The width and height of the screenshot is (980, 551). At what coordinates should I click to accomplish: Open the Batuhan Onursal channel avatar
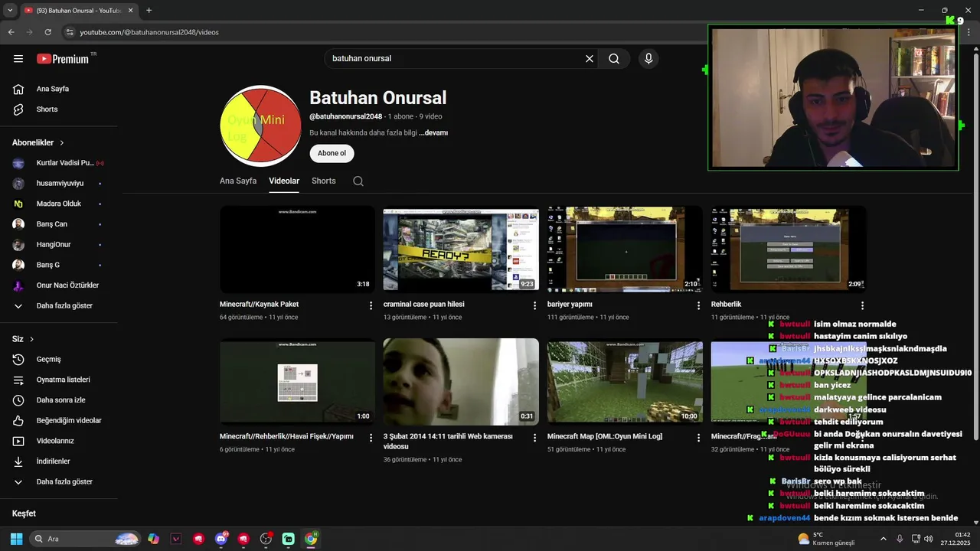click(x=260, y=126)
